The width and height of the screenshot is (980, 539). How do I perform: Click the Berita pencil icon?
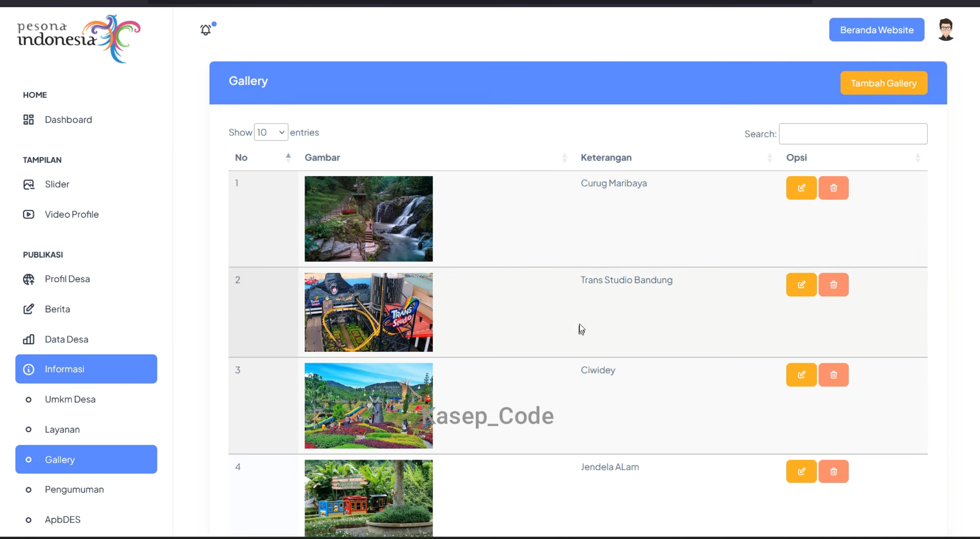(x=28, y=309)
